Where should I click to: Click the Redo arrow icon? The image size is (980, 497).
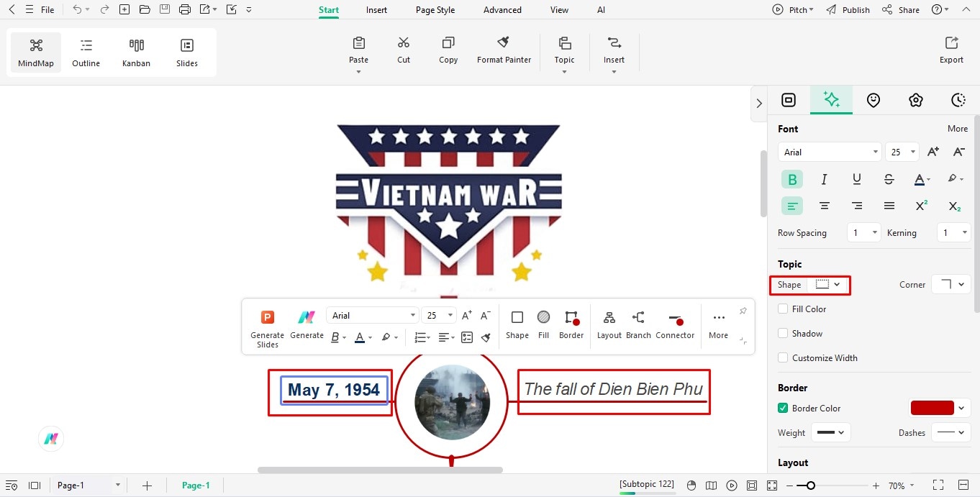coord(105,9)
